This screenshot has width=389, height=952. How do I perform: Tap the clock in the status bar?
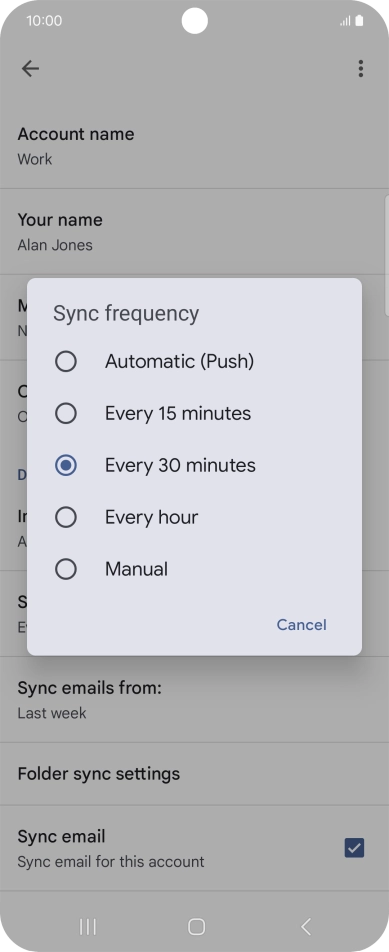pyautogui.click(x=44, y=21)
